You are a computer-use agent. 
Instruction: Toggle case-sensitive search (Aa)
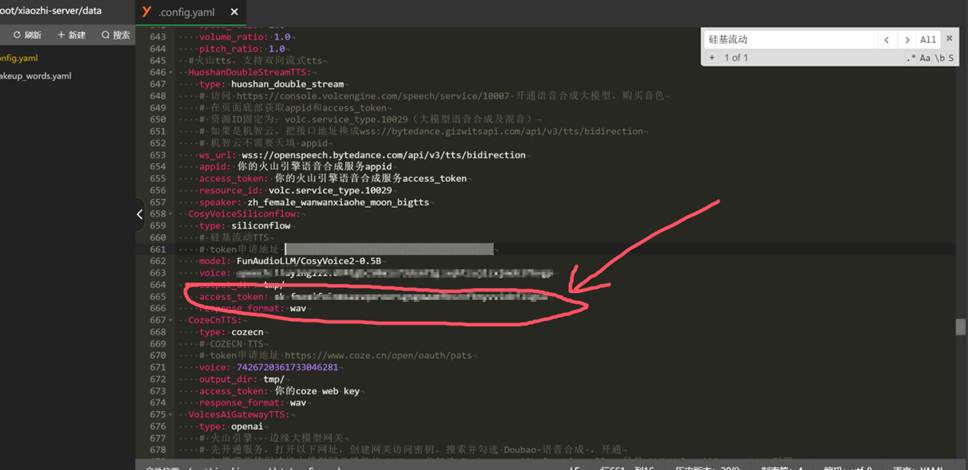point(925,58)
